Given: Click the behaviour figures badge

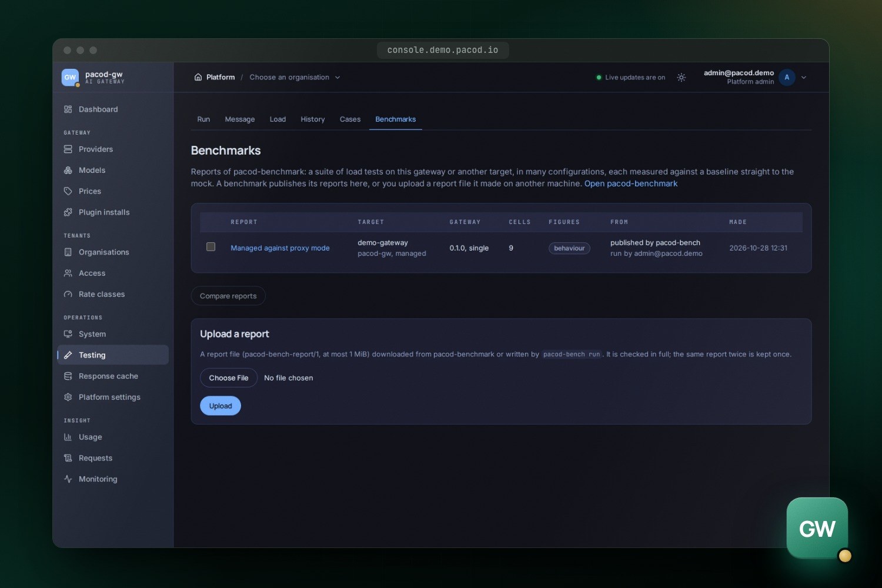Looking at the screenshot, I should click(x=569, y=248).
